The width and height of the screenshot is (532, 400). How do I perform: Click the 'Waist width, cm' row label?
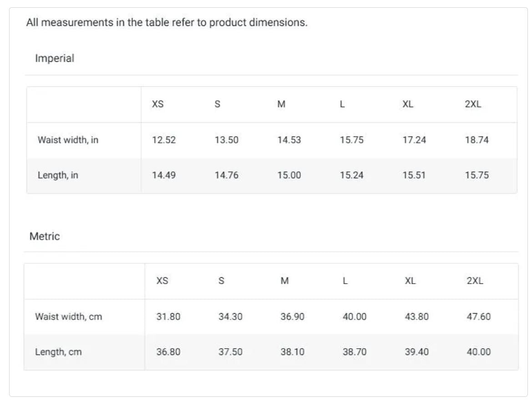click(x=69, y=317)
